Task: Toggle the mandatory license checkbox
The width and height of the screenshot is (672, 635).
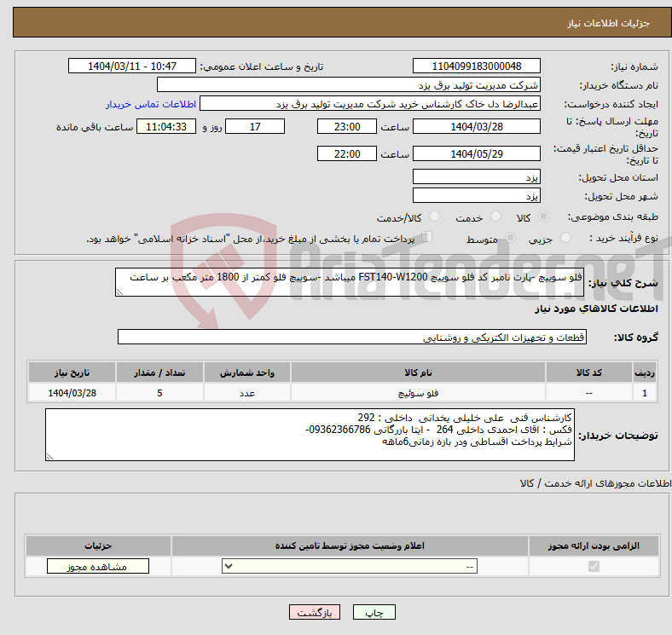Action: [x=594, y=567]
